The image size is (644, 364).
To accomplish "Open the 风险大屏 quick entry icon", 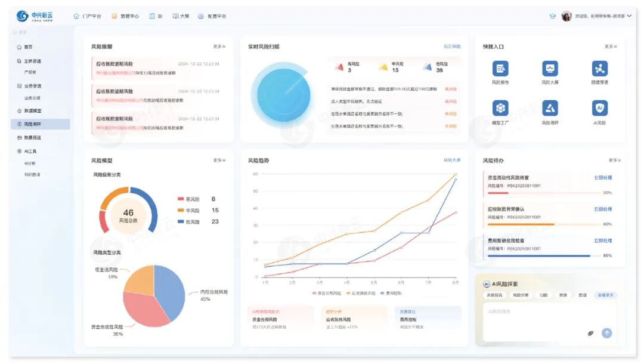I will [x=550, y=69].
